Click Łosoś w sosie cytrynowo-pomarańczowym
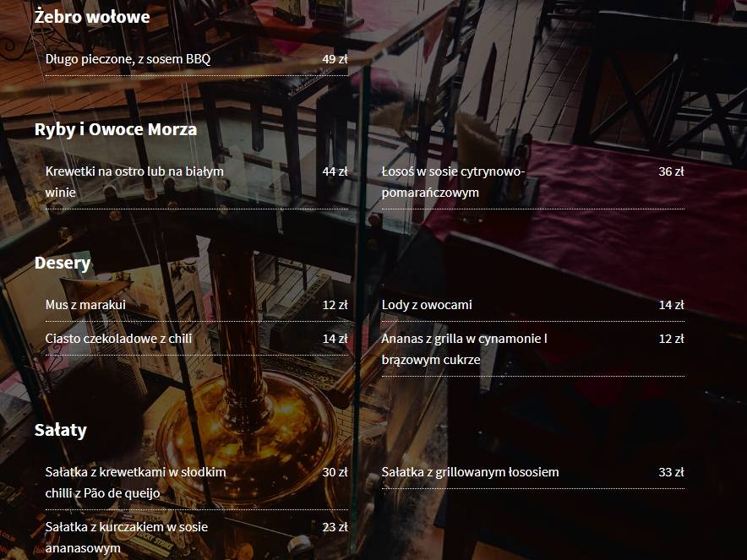This screenshot has height=560, width=747. pyautogui.click(x=453, y=182)
